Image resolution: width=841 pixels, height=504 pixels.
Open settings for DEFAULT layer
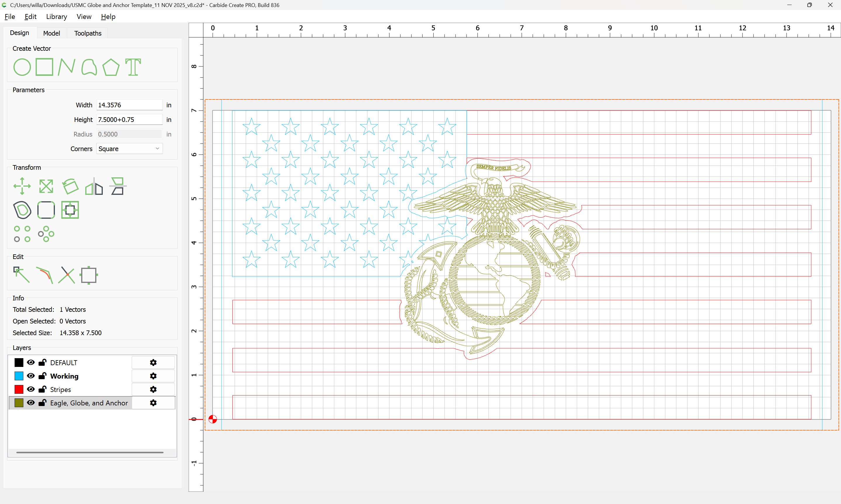point(153,362)
